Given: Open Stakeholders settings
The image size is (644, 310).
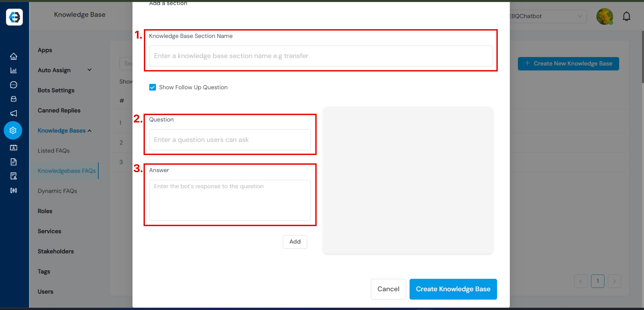Looking at the screenshot, I should (56, 252).
